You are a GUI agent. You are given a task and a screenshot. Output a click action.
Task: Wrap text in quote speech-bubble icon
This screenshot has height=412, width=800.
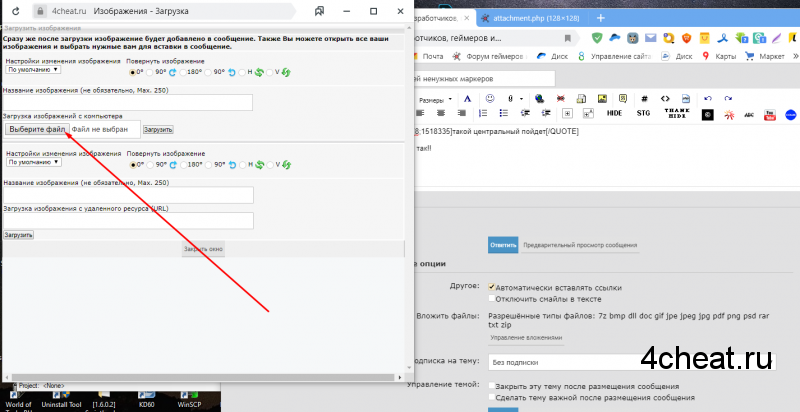click(623, 98)
